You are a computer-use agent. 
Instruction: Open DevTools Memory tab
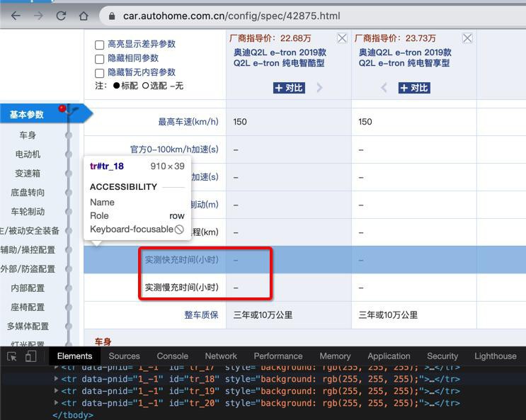pyautogui.click(x=335, y=356)
